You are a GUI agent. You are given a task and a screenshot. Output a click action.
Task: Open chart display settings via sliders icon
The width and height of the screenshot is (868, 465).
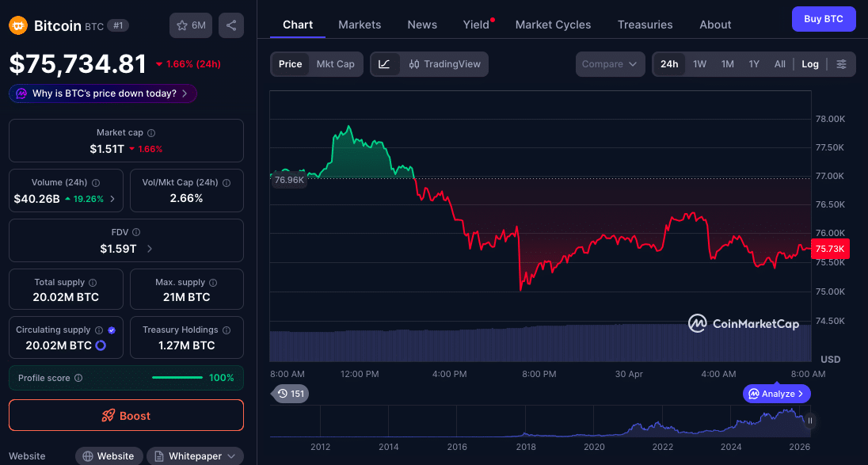(x=842, y=63)
